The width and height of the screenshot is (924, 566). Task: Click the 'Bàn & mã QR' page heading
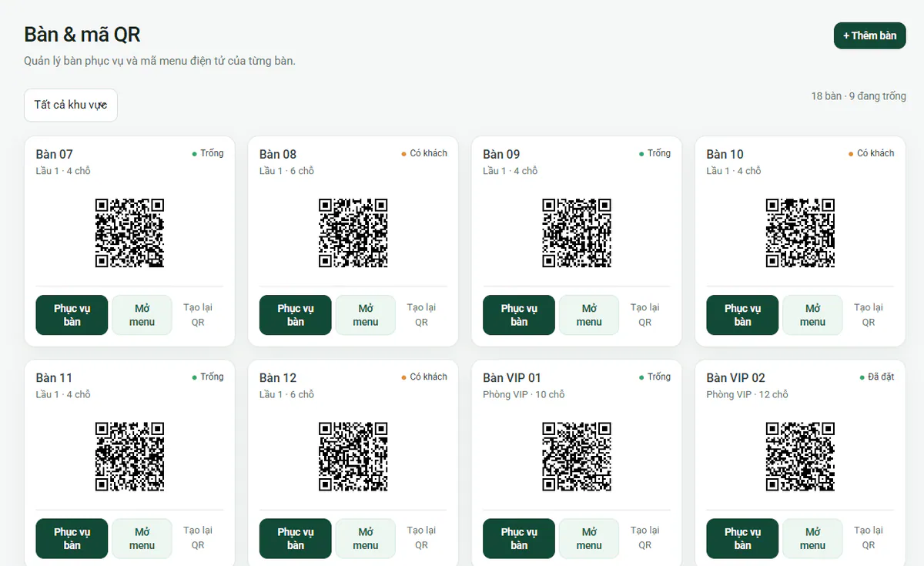(x=82, y=35)
